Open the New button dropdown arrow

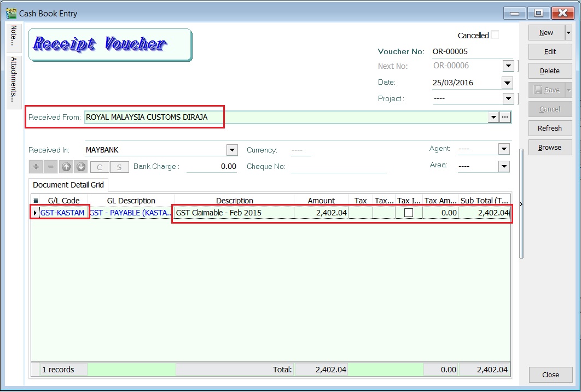pyautogui.click(x=568, y=33)
